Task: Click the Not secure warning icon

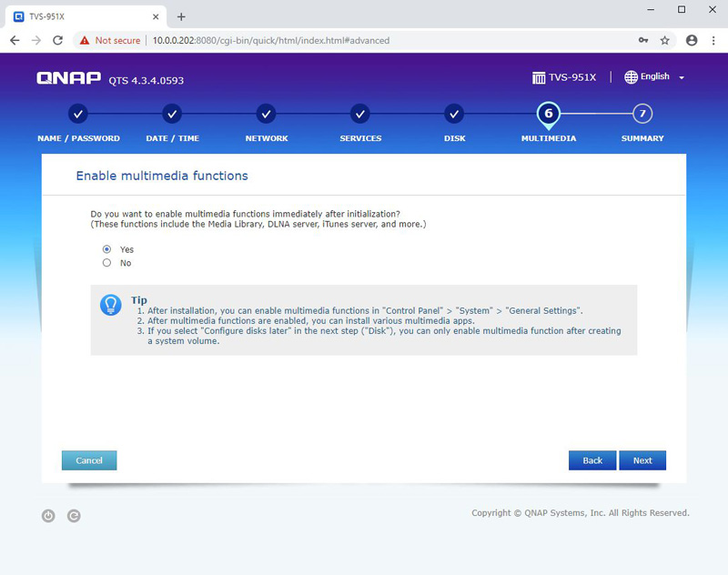Action: coord(85,40)
